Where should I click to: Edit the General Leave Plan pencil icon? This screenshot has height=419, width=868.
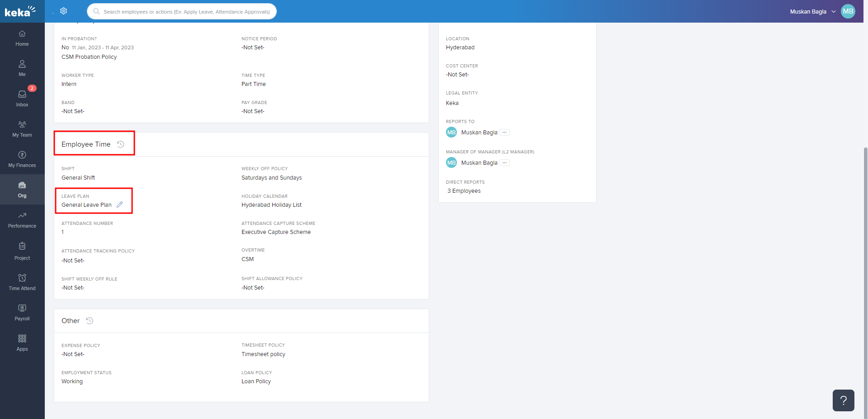[120, 205]
